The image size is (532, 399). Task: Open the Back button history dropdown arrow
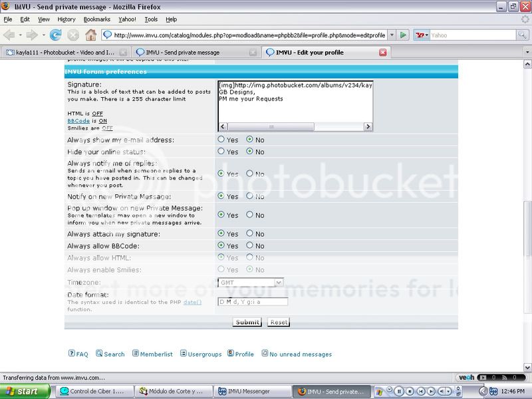click(x=21, y=35)
